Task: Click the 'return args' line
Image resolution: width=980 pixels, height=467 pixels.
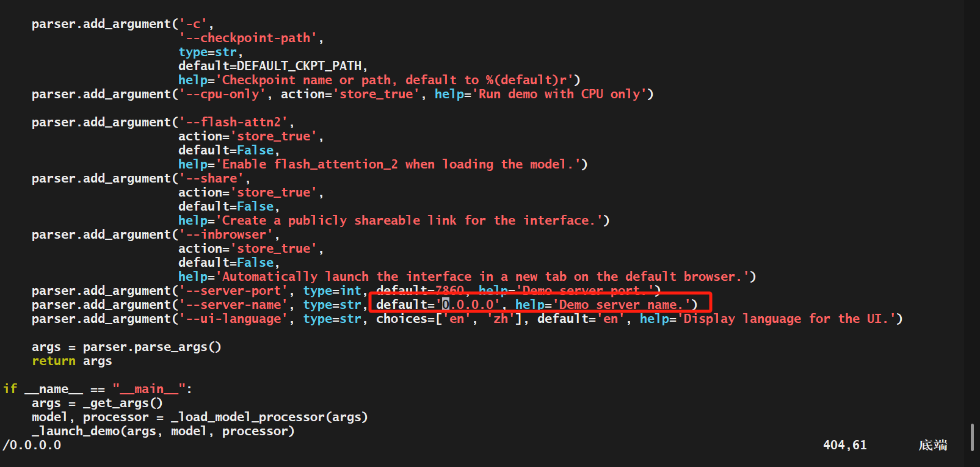Action: 72,361
